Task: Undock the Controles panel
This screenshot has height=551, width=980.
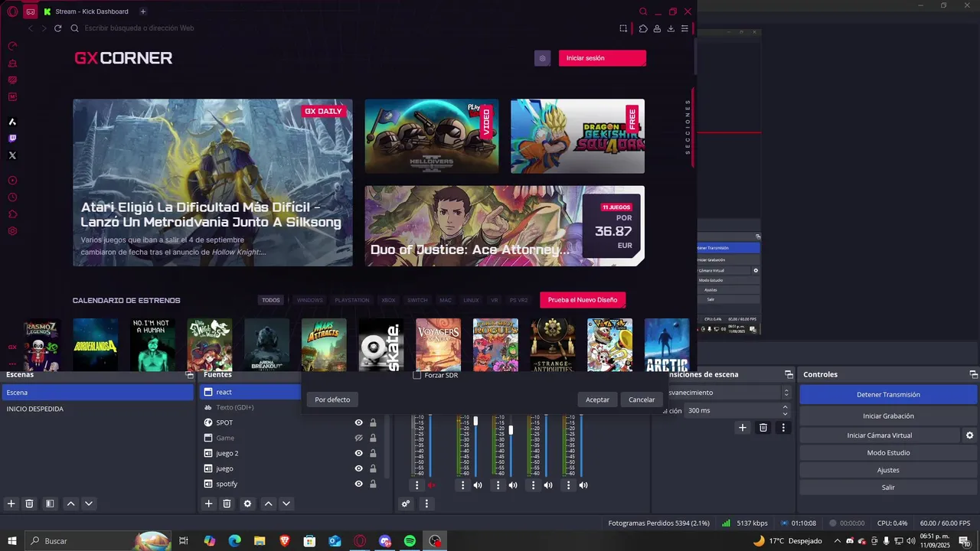Action: click(x=974, y=375)
